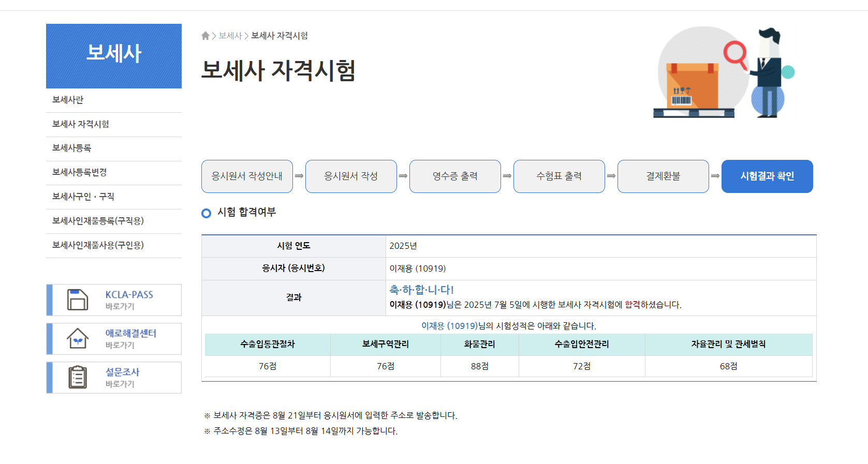
Task: Open 보세사등록변경 sidebar menu item
Action: pos(80,172)
